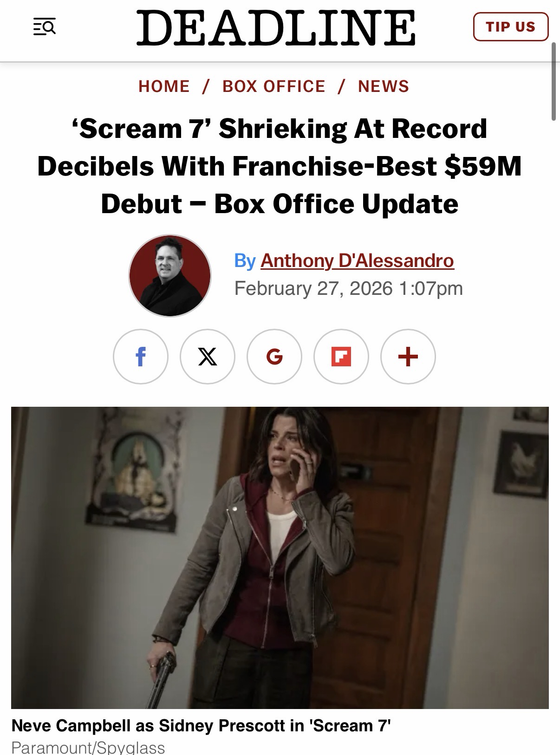Open the BOX OFFICE breadcrumb section
This screenshot has height=755, width=560.
[x=274, y=86]
